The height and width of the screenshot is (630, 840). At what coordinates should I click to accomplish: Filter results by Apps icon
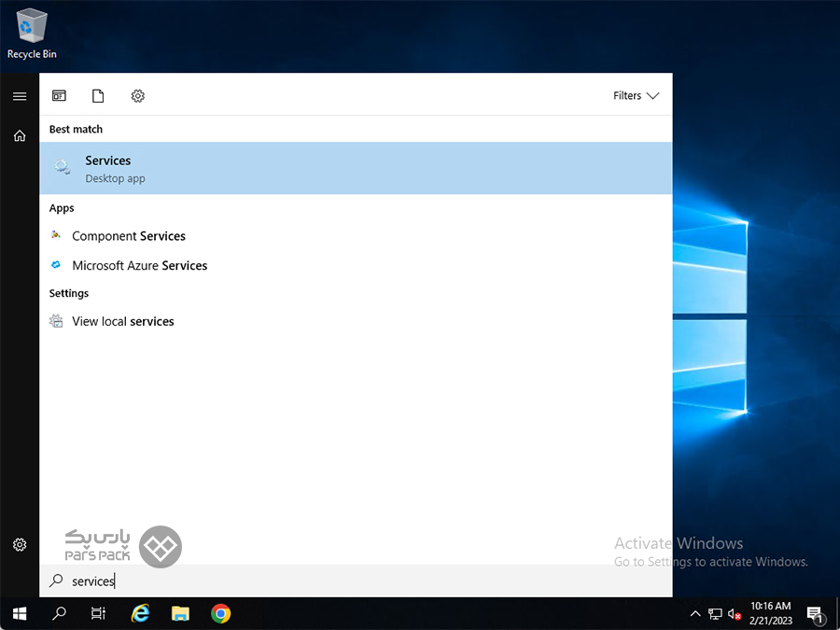[x=59, y=96]
